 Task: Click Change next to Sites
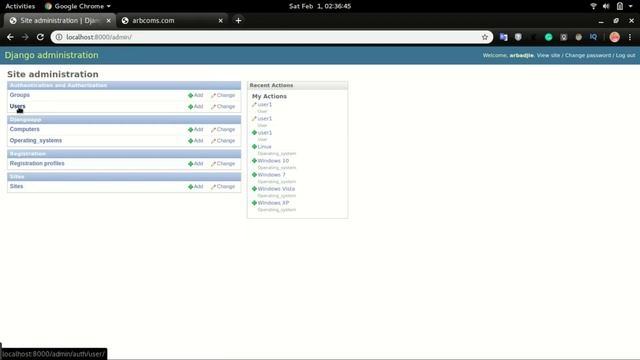[223, 187]
